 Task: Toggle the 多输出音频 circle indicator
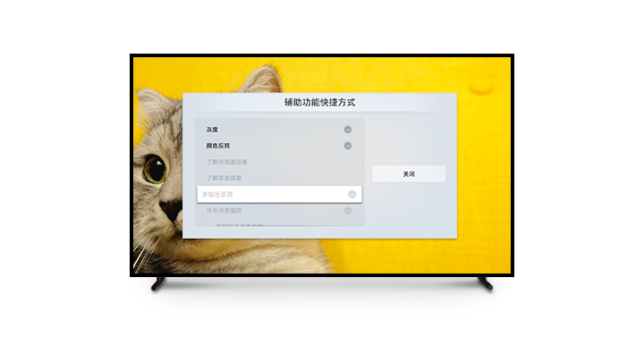352,194
